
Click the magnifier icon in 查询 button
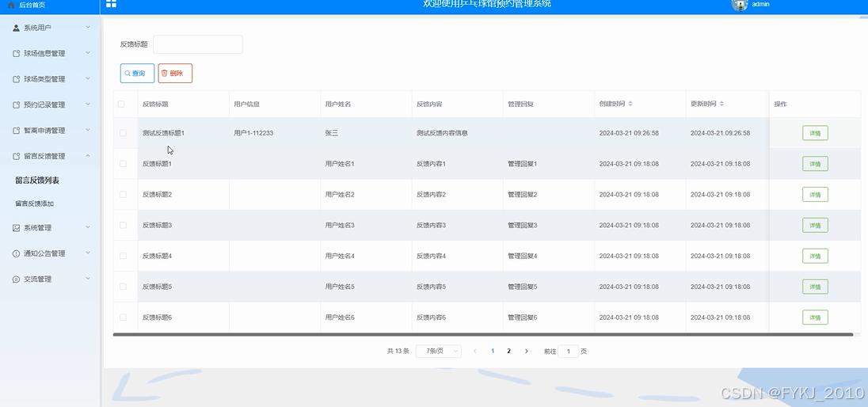[x=128, y=74]
